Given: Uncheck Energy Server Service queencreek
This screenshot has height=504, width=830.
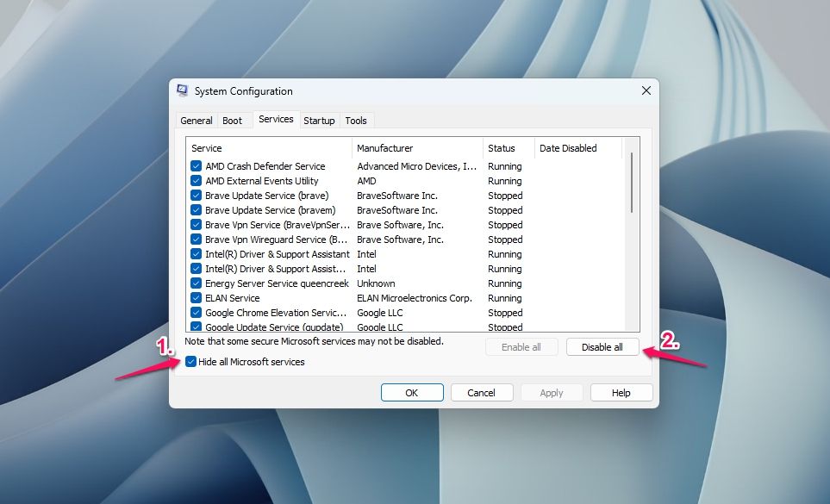Looking at the screenshot, I should tap(197, 283).
